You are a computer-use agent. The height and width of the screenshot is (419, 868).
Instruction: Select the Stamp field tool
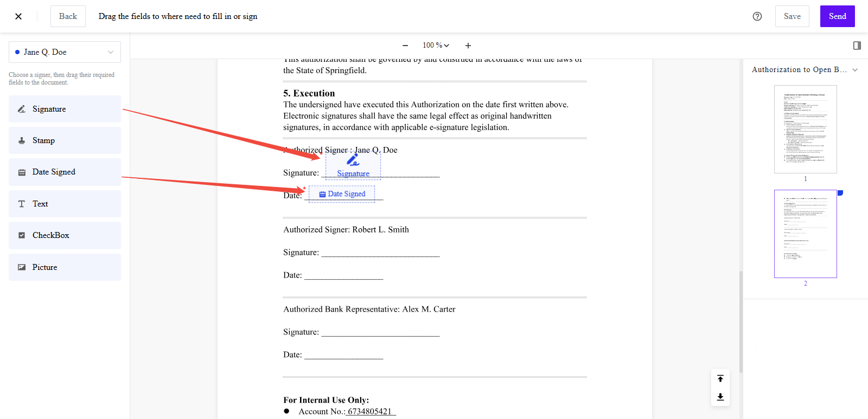pos(65,140)
